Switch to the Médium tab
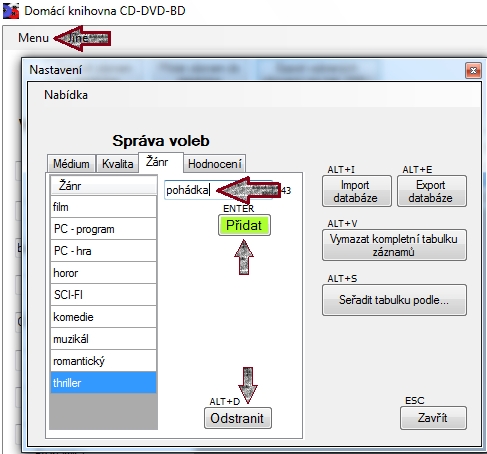The width and height of the screenshot is (487, 454). pyautogui.click(x=71, y=164)
